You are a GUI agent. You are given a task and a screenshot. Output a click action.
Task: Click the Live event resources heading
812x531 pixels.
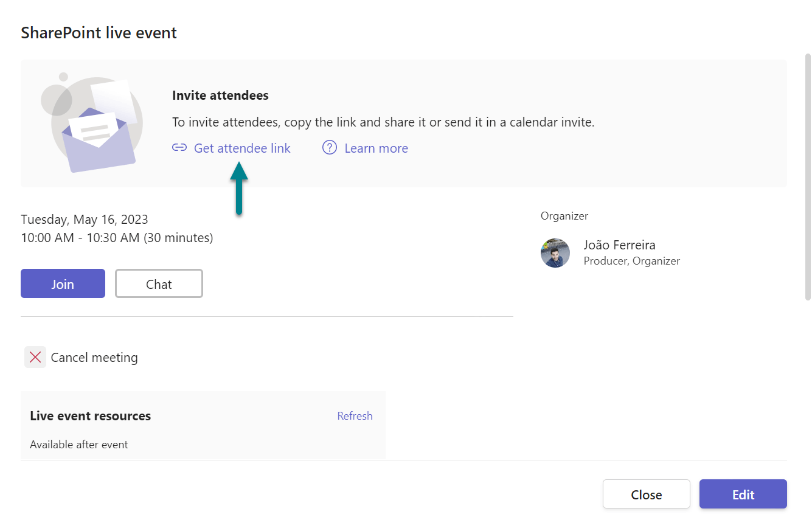tap(91, 416)
